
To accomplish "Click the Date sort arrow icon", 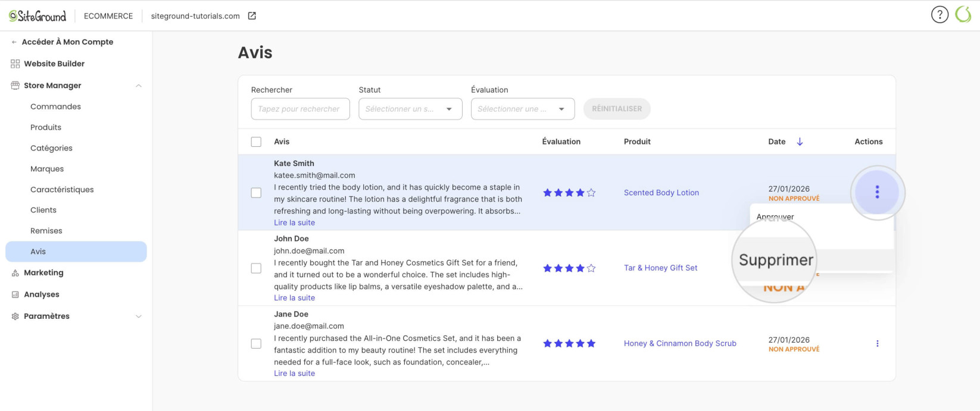I will (800, 142).
